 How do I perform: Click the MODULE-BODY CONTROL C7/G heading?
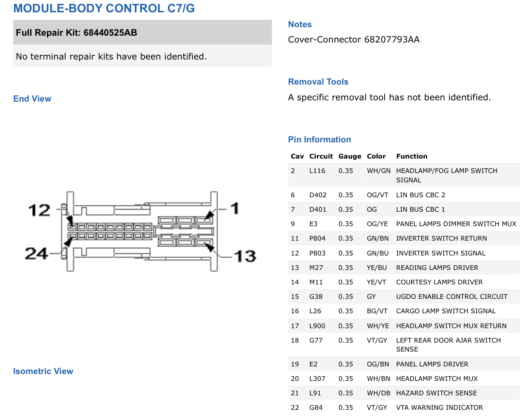pos(104,9)
